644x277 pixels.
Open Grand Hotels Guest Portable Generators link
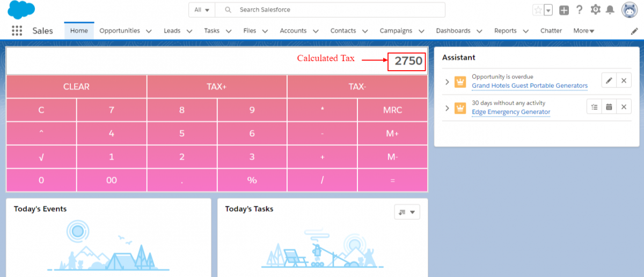(530, 86)
